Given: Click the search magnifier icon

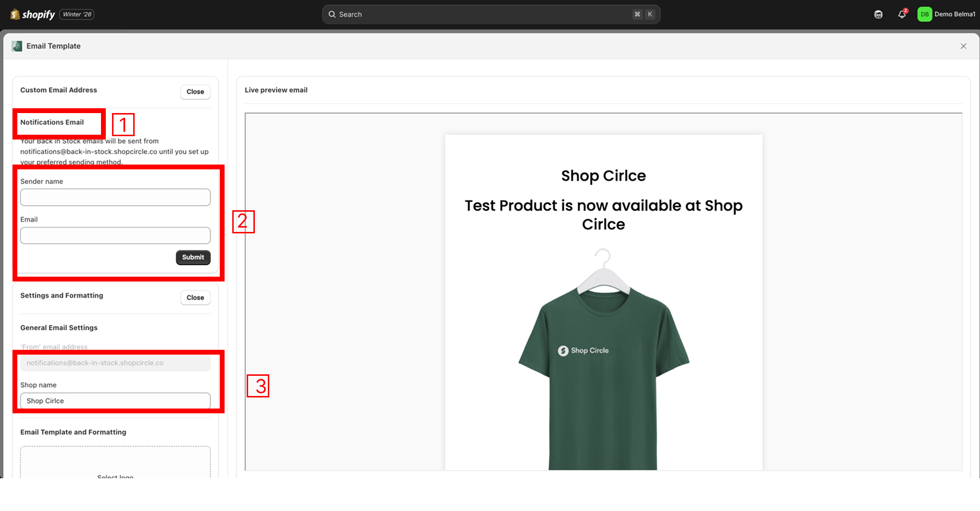Looking at the screenshot, I should coord(332,14).
